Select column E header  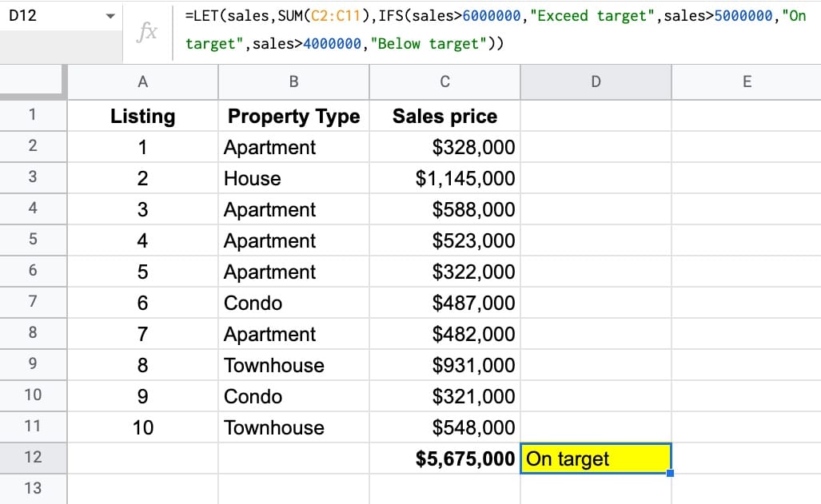[x=746, y=81]
